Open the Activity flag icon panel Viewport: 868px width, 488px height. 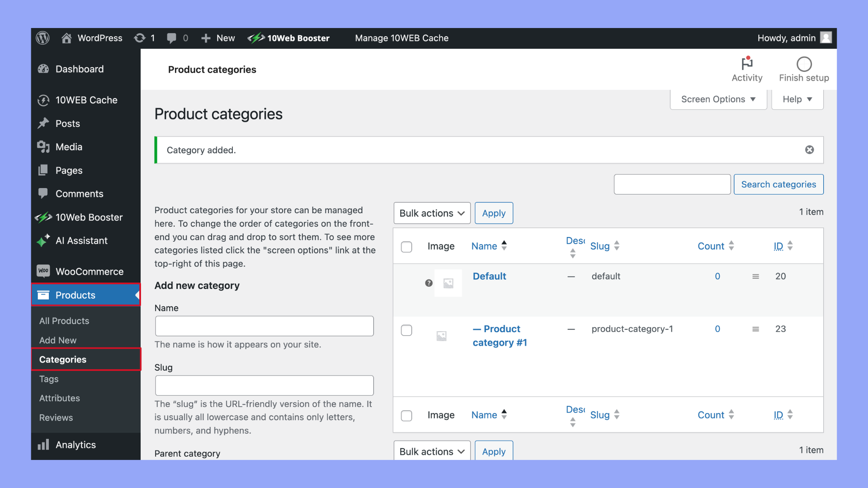[x=747, y=64]
